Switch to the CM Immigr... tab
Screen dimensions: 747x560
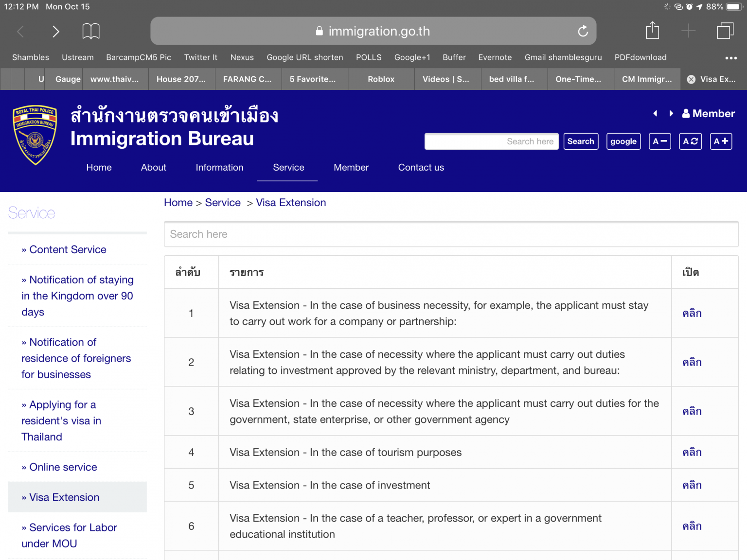tap(646, 79)
